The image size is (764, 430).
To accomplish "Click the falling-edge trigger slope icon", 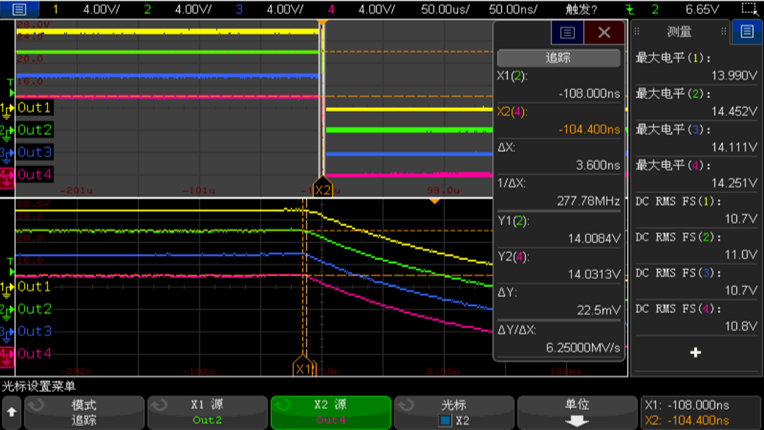I will point(630,9).
